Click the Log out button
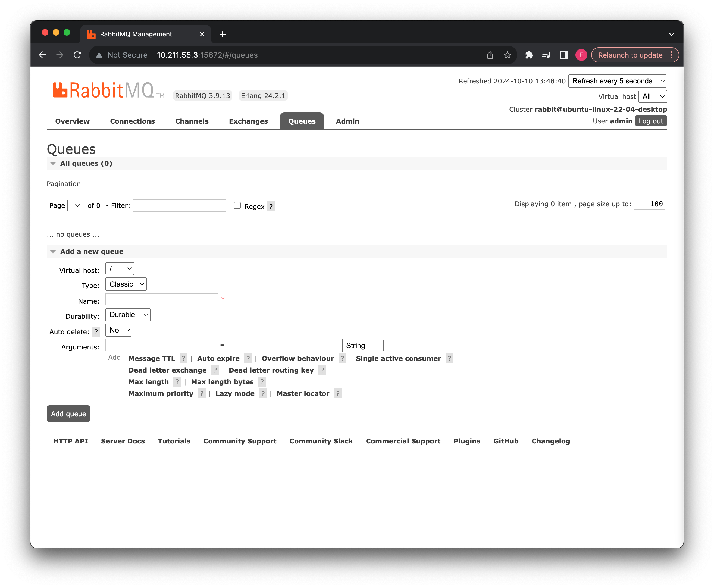714x588 pixels. (650, 121)
